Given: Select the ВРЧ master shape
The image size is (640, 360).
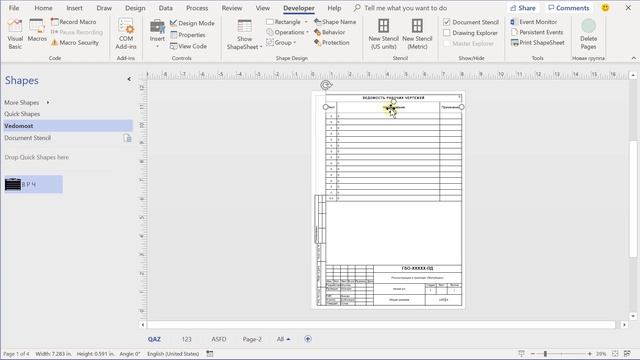Looking at the screenshot, I should pyautogui.click(x=33, y=184).
